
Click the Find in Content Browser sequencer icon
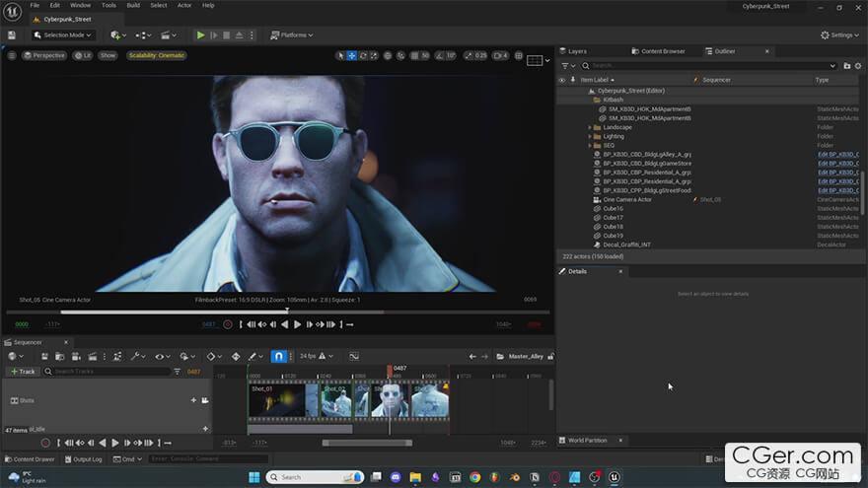click(60, 356)
